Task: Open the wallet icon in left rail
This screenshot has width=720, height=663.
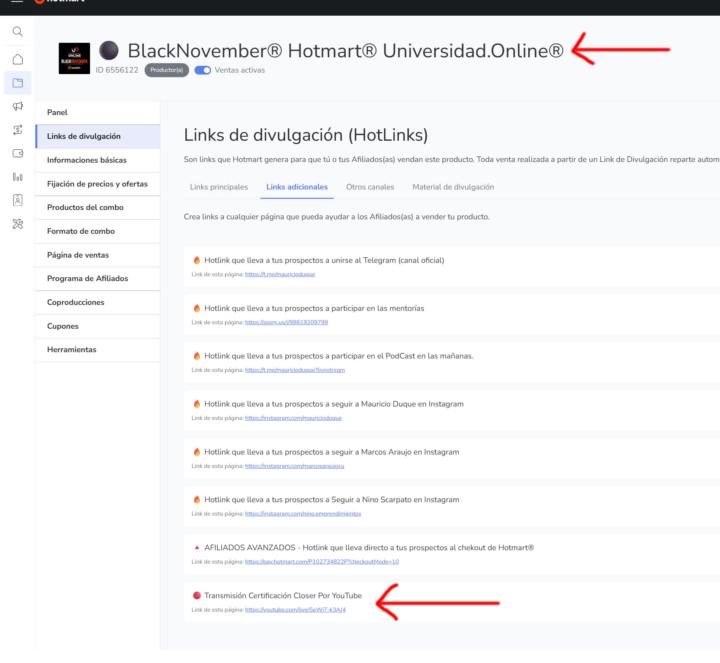Action: click(17, 153)
